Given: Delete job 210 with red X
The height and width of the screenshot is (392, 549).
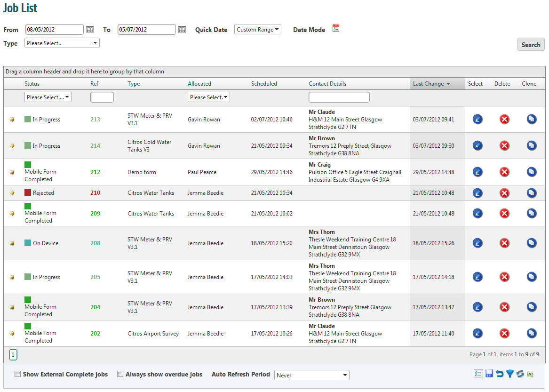Looking at the screenshot, I should 504,193.
